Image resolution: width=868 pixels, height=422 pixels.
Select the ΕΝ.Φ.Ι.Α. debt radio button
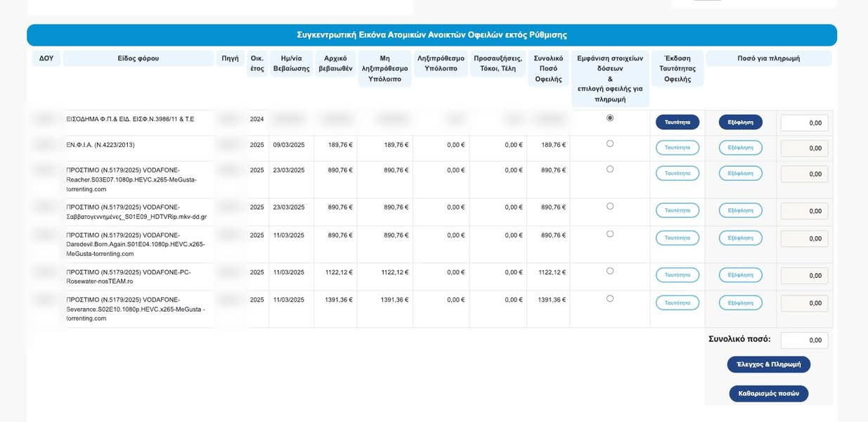pyautogui.click(x=609, y=143)
